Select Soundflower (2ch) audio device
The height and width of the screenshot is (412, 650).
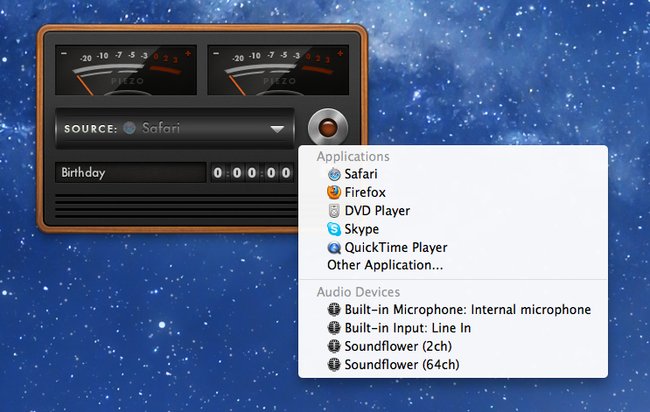click(x=453, y=346)
